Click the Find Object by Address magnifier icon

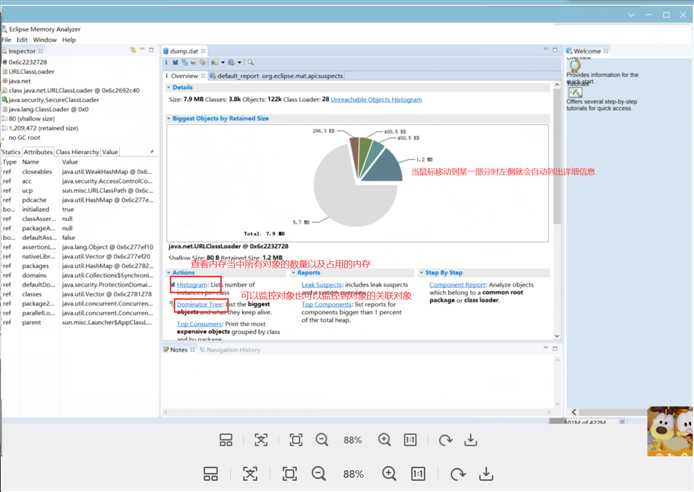click(251, 62)
